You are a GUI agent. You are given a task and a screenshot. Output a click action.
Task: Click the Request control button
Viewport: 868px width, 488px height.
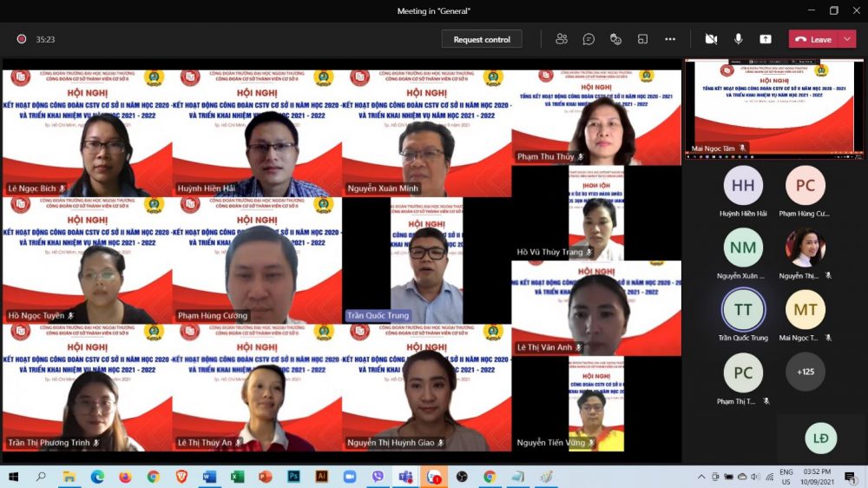pyautogui.click(x=482, y=39)
